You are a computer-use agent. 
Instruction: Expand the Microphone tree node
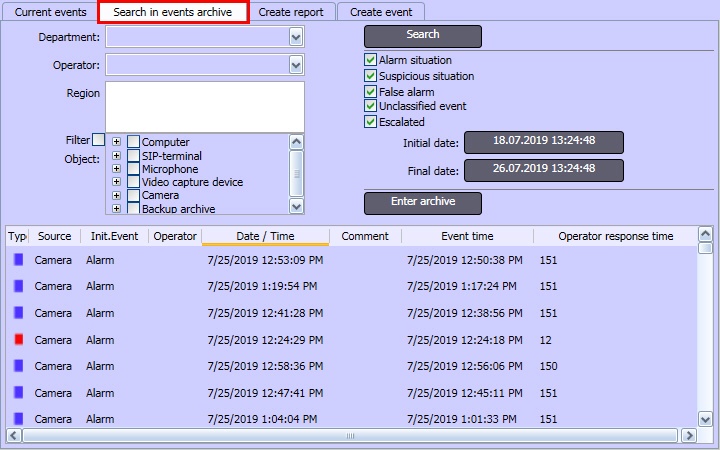click(x=117, y=169)
